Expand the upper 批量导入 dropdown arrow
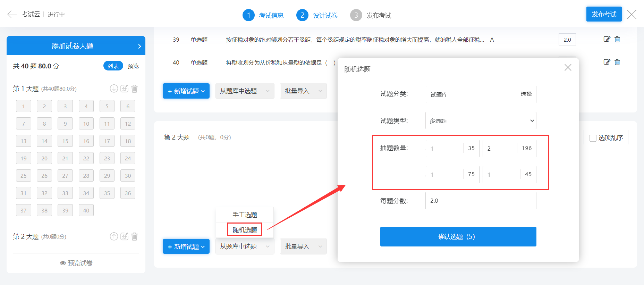Image resolution: width=644 pixels, height=285 pixels. [320, 91]
